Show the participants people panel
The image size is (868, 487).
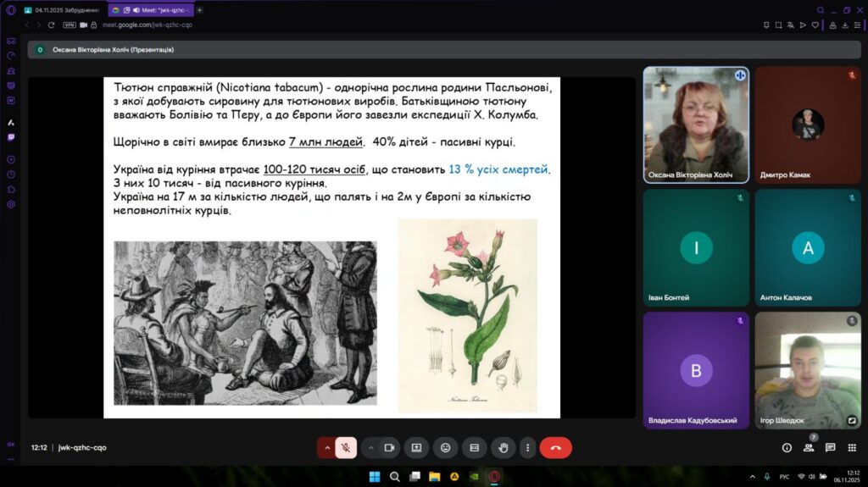point(809,447)
